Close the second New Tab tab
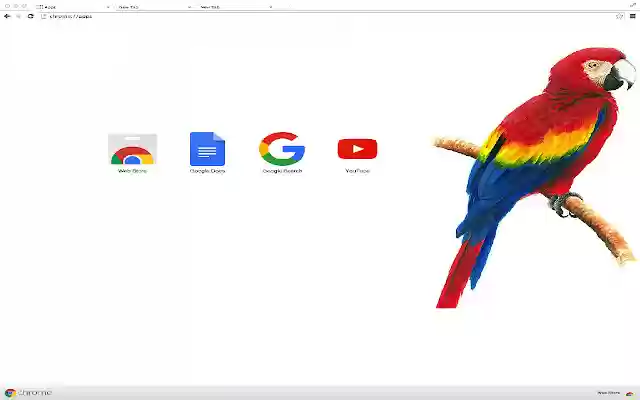The width and height of the screenshot is (640, 400). 271,7
